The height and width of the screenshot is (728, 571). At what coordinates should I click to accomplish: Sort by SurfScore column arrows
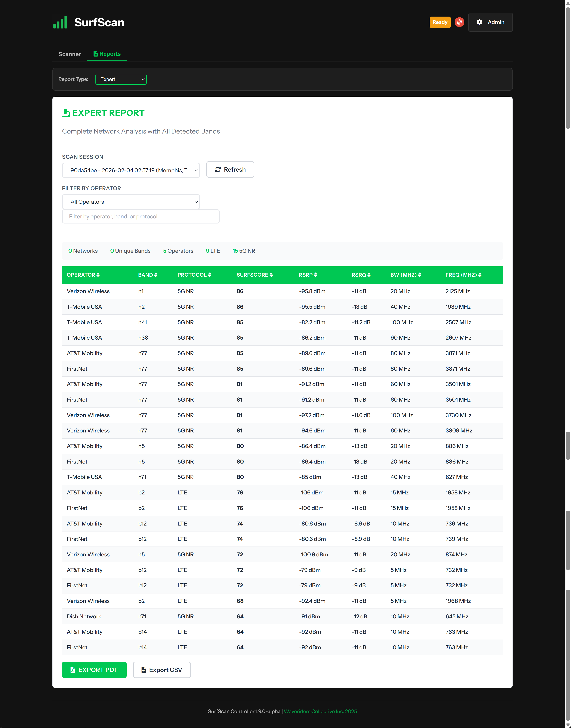(x=271, y=275)
